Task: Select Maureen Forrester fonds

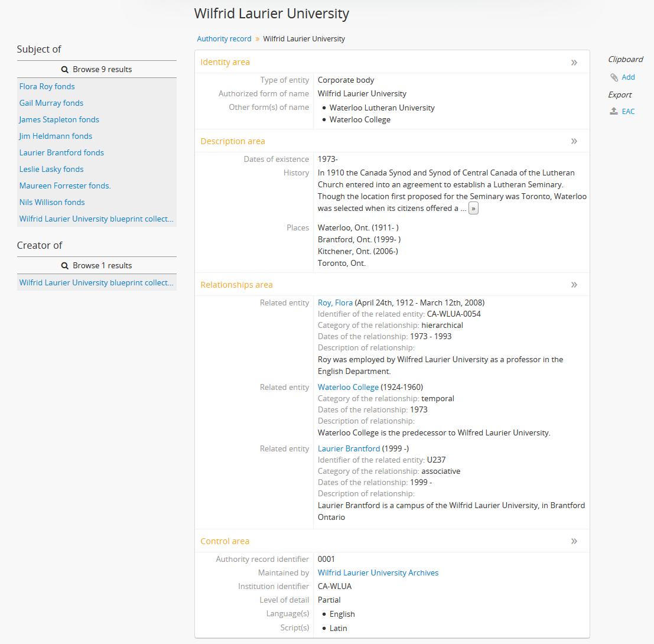Action: coord(65,186)
